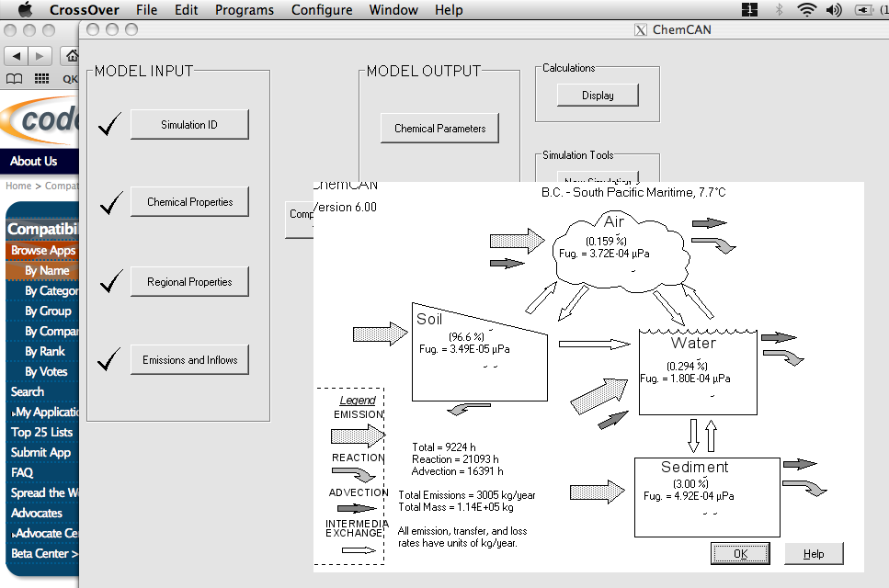Expand the My Applications sidebar item
The image size is (889, 588).
42,413
